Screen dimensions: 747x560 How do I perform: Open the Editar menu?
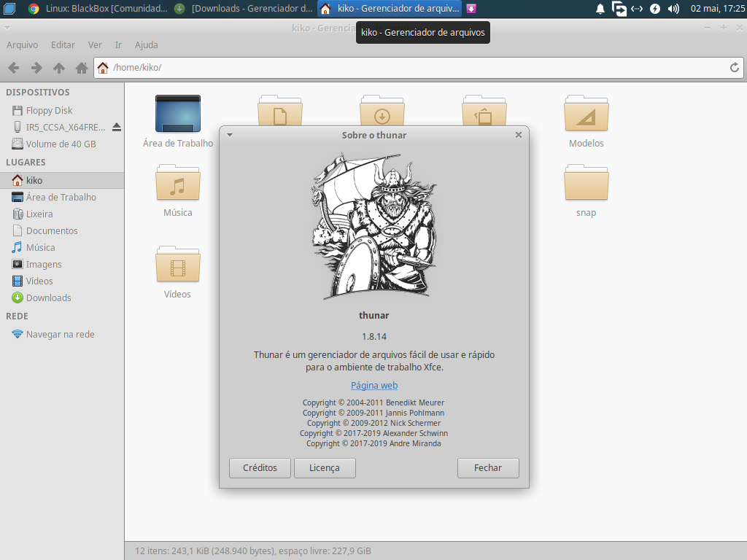pyautogui.click(x=63, y=44)
